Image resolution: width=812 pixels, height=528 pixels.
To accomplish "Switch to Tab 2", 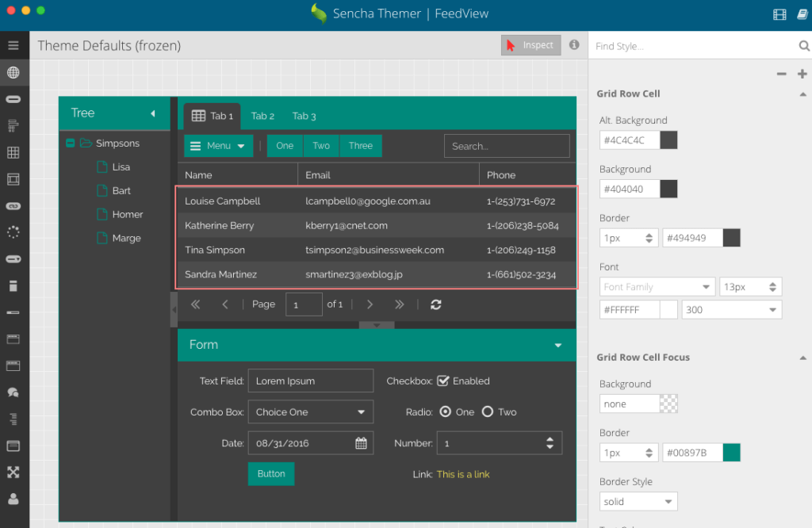I will [262, 117].
